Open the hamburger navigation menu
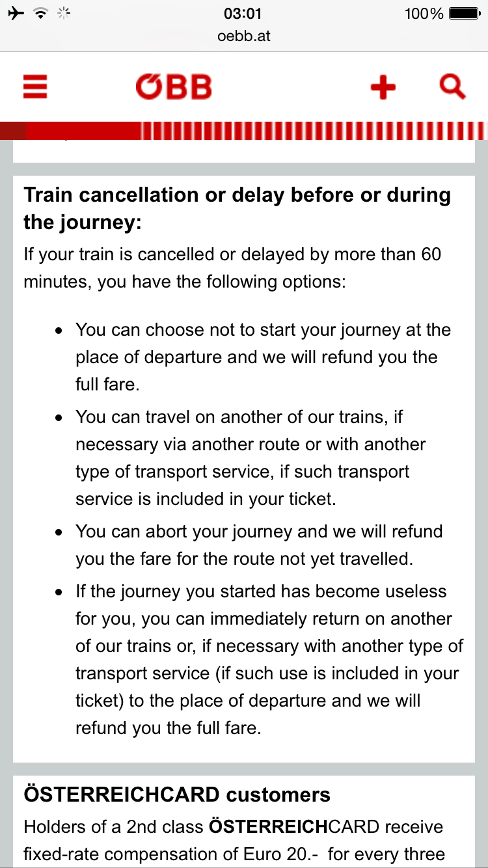This screenshot has height=868, width=488. tap(35, 87)
